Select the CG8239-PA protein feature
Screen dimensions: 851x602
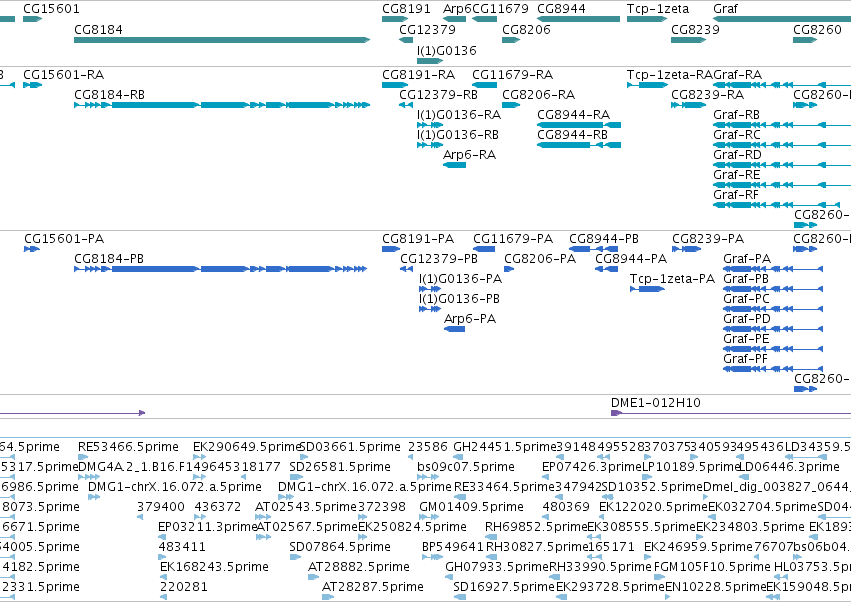tap(687, 249)
